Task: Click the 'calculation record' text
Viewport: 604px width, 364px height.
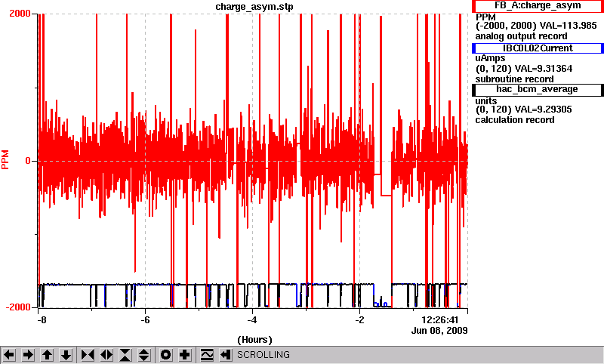Action: point(515,120)
